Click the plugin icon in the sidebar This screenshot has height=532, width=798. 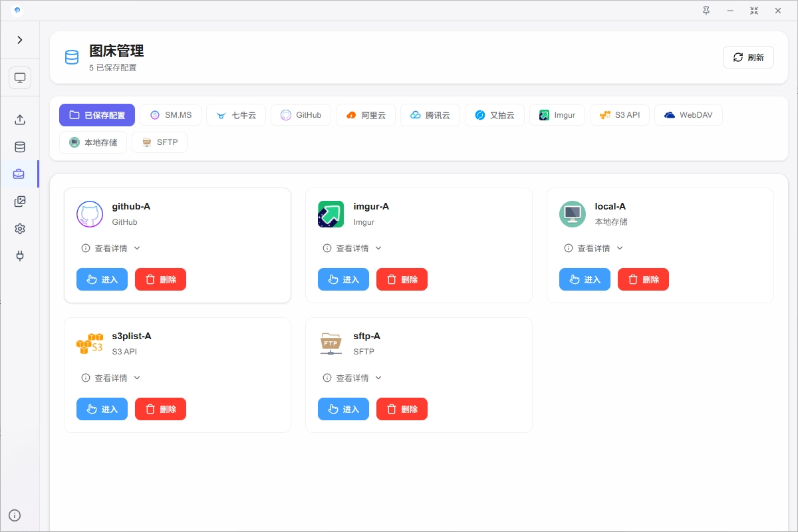click(x=20, y=255)
